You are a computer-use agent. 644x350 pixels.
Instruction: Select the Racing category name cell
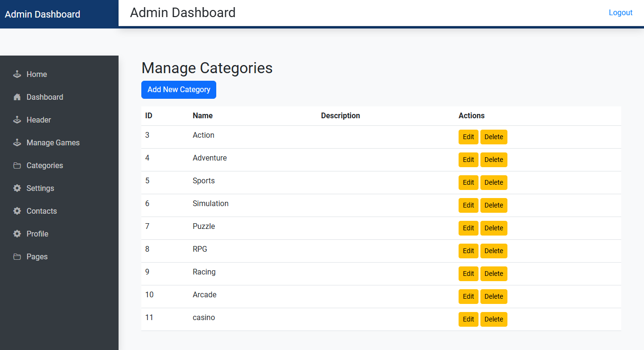[204, 272]
